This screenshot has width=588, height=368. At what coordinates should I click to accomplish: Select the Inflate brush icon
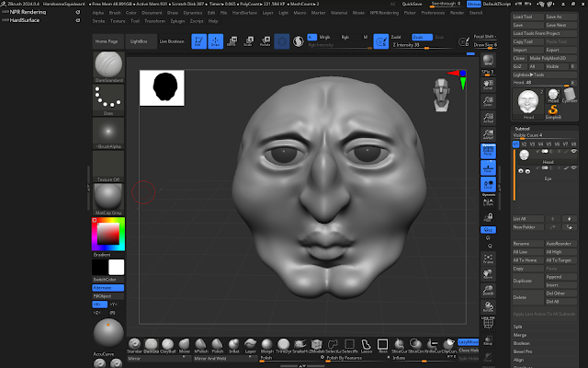(x=234, y=342)
